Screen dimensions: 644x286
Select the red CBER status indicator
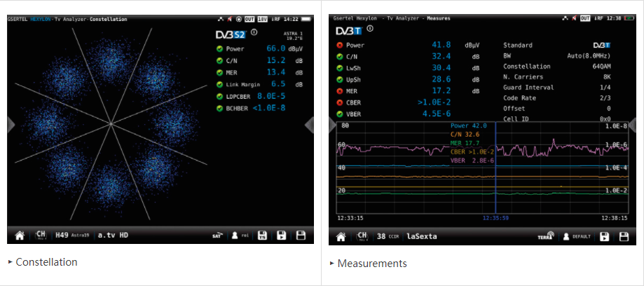(x=340, y=102)
